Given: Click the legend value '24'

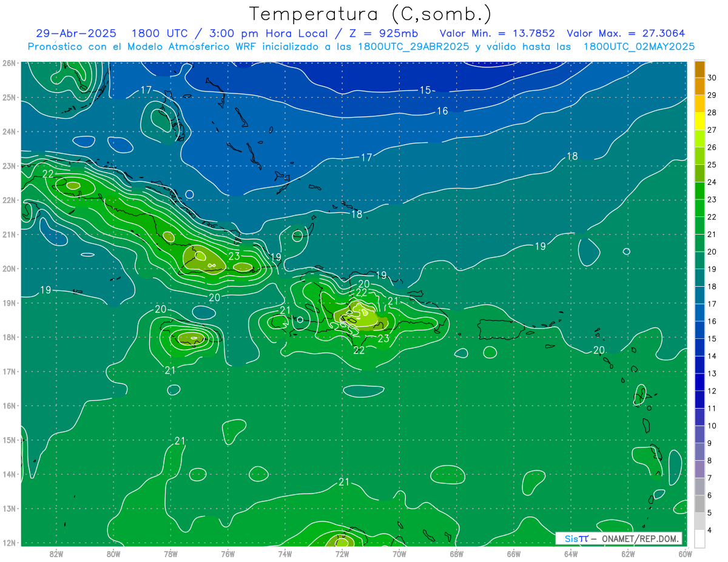Looking at the screenshot, I should pyautogui.click(x=712, y=182).
